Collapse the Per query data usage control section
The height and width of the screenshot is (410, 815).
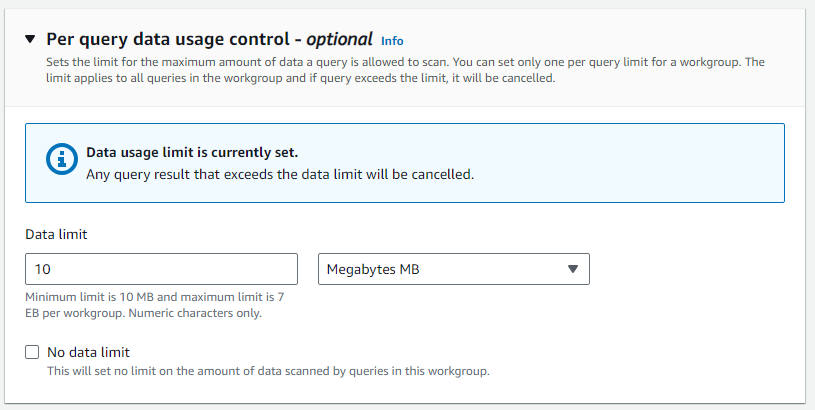(29, 40)
